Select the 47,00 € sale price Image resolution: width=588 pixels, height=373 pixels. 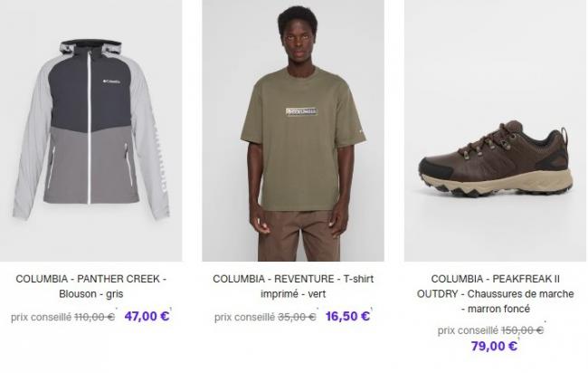(x=147, y=316)
